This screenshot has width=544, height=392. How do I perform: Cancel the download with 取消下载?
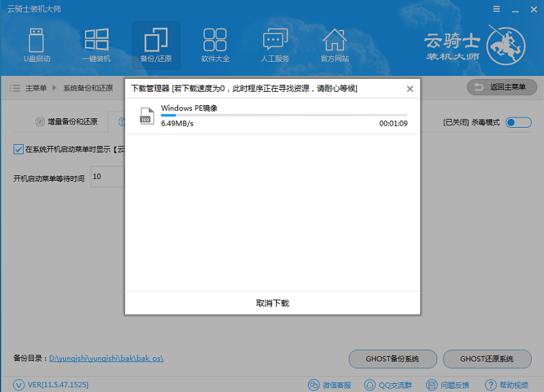point(273,303)
